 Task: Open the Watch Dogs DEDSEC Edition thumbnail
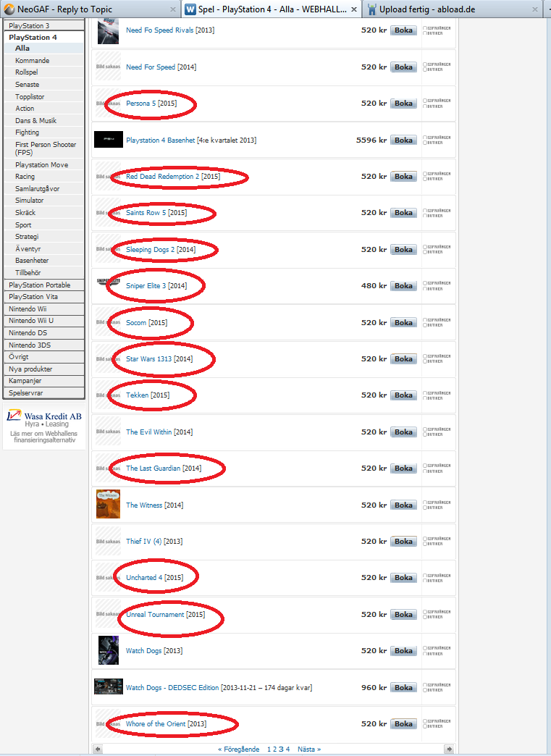tap(109, 686)
